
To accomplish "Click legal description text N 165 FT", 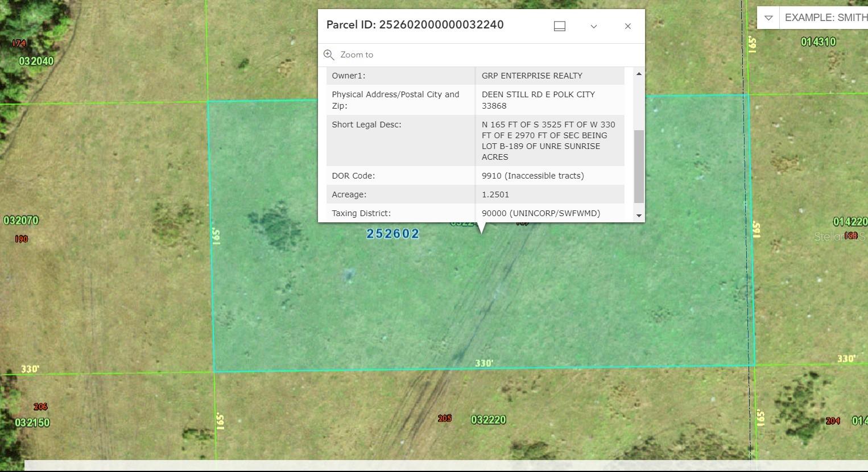I will tap(548, 140).
